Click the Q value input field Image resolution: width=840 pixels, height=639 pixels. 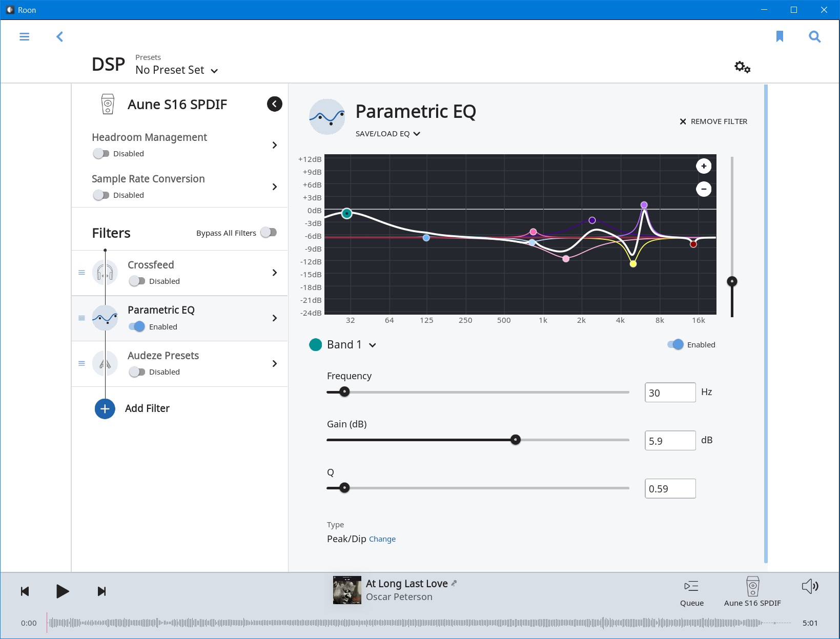(670, 488)
